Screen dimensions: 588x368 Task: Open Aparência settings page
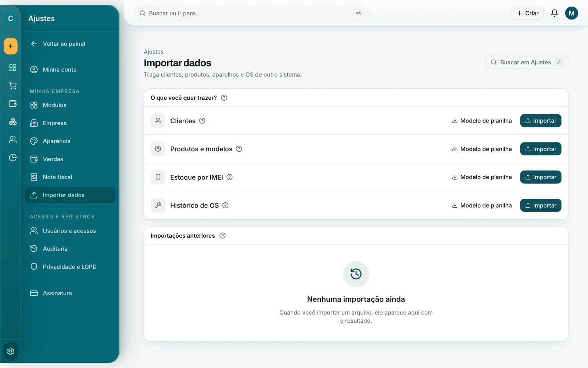coord(70,141)
